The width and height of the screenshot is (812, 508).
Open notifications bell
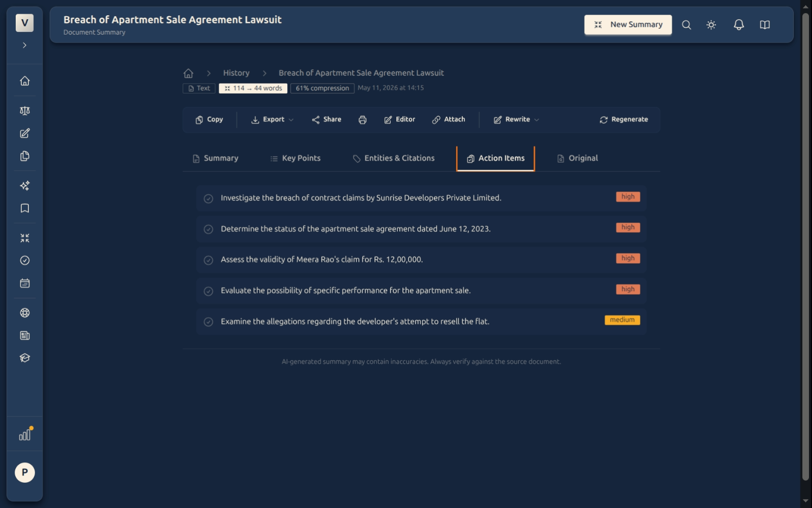click(x=739, y=25)
